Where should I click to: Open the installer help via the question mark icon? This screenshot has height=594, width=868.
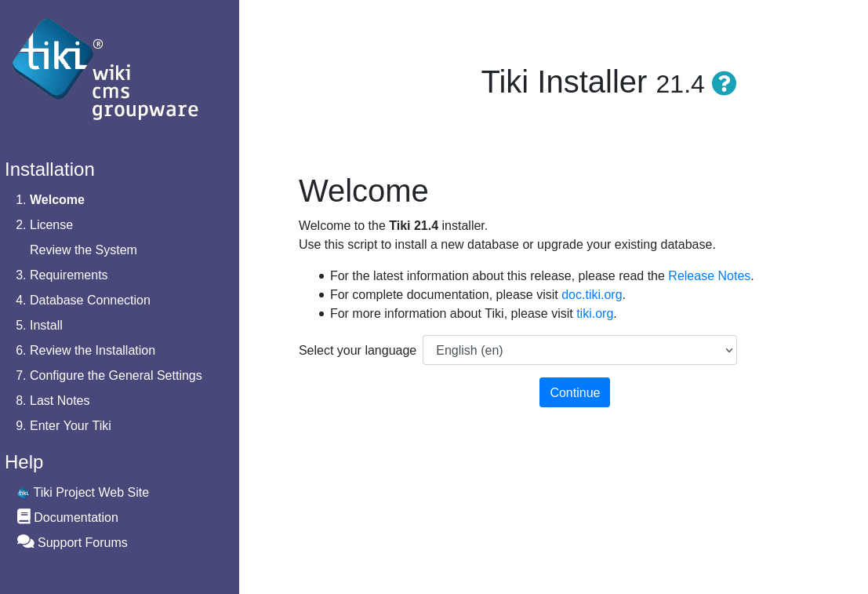[x=724, y=83]
